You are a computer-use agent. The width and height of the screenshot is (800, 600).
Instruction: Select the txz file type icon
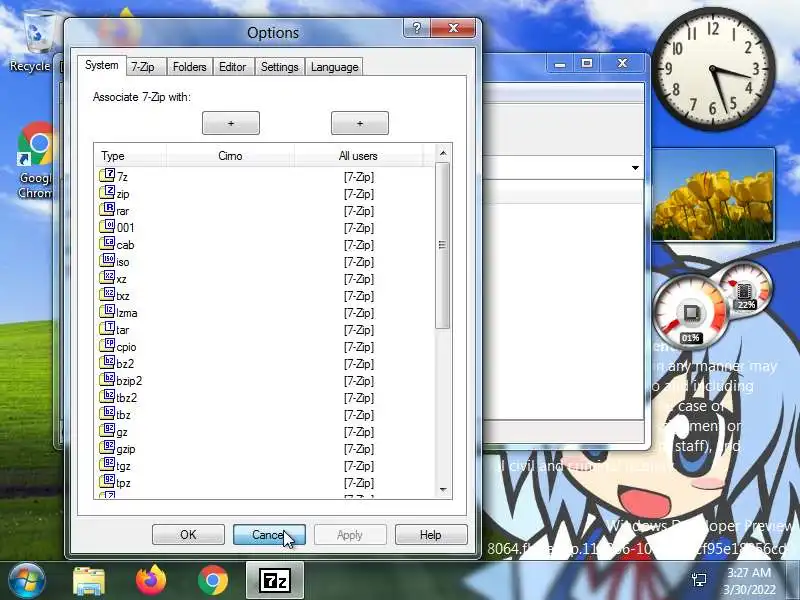click(107, 295)
